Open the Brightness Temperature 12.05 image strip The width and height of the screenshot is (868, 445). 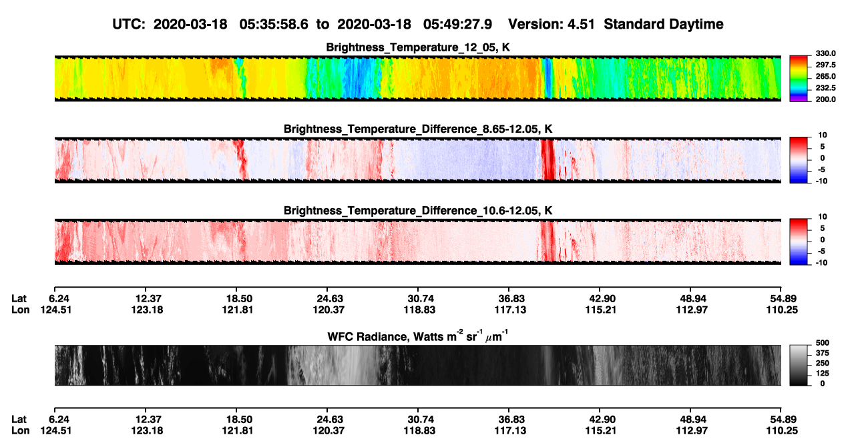(417, 78)
